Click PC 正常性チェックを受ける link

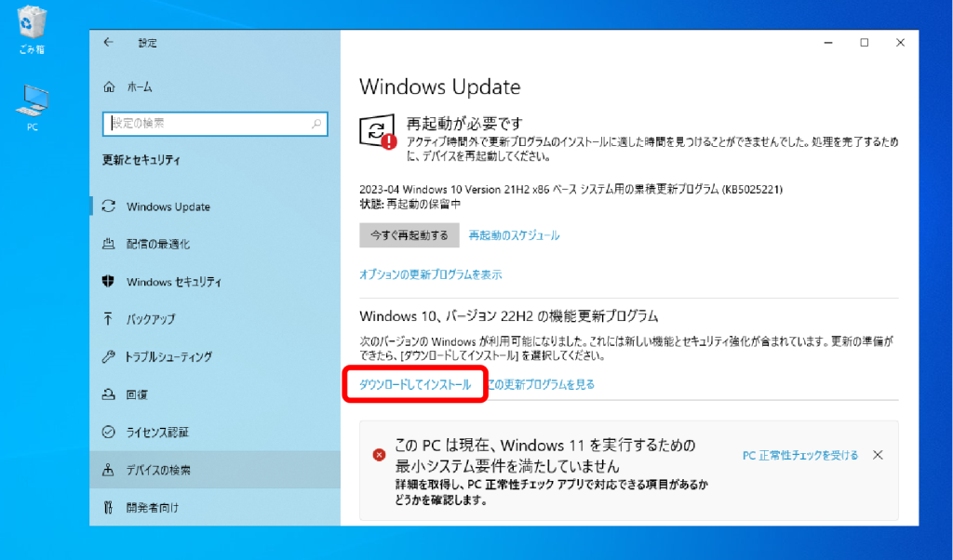799,456
